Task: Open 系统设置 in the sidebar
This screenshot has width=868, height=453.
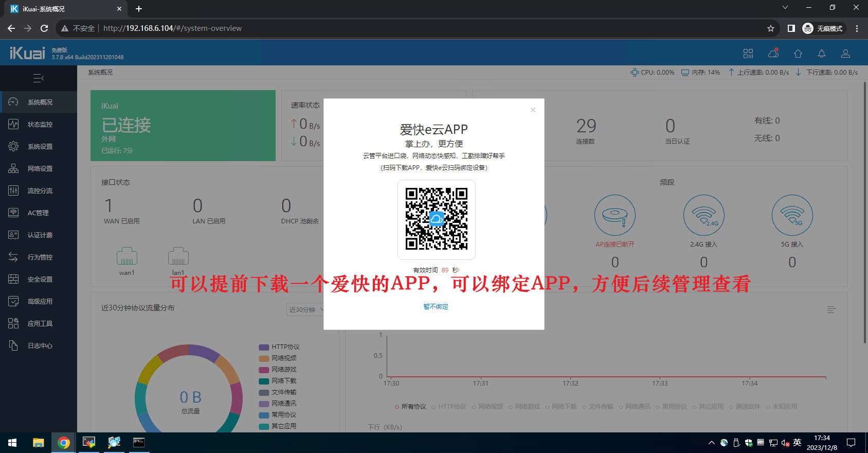Action: pos(39,146)
